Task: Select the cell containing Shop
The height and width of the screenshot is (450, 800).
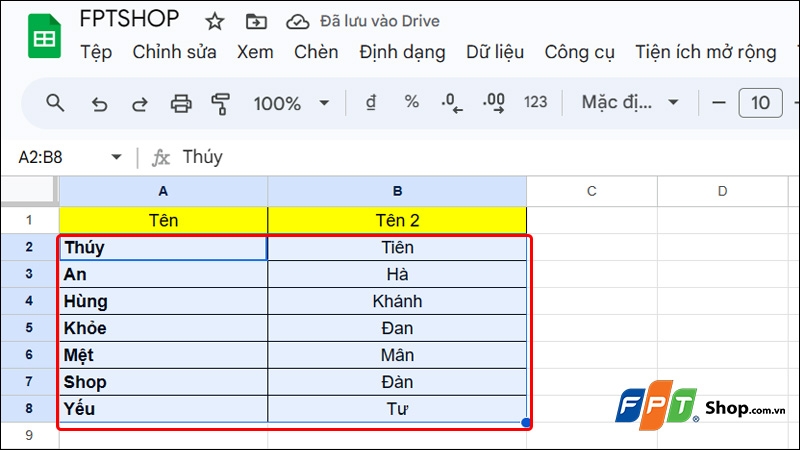Action: coord(163,382)
